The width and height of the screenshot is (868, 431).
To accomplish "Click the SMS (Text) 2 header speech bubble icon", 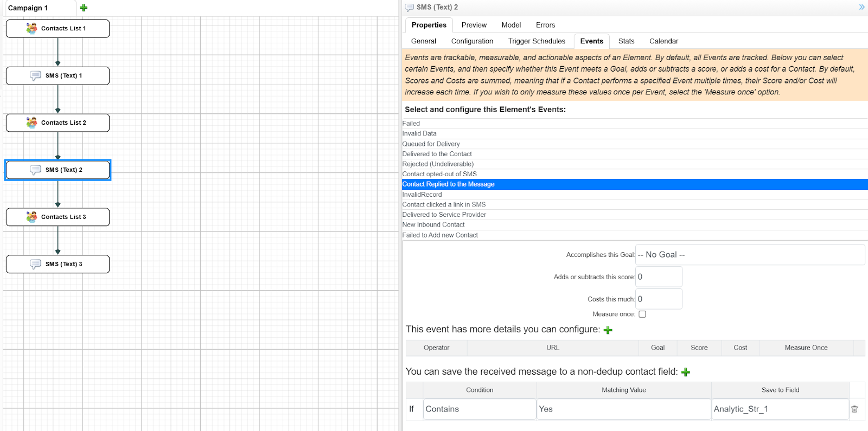I will (410, 8).
